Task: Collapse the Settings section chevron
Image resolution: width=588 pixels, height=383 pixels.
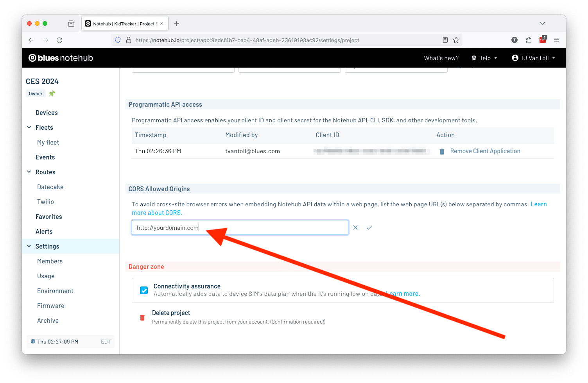Action: tap(29, 246)
